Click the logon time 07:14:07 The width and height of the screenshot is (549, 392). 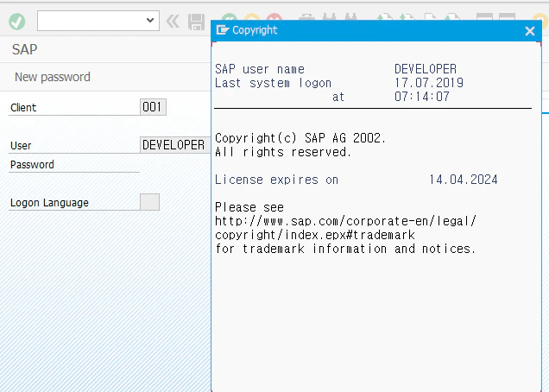[x=422, y=97]
